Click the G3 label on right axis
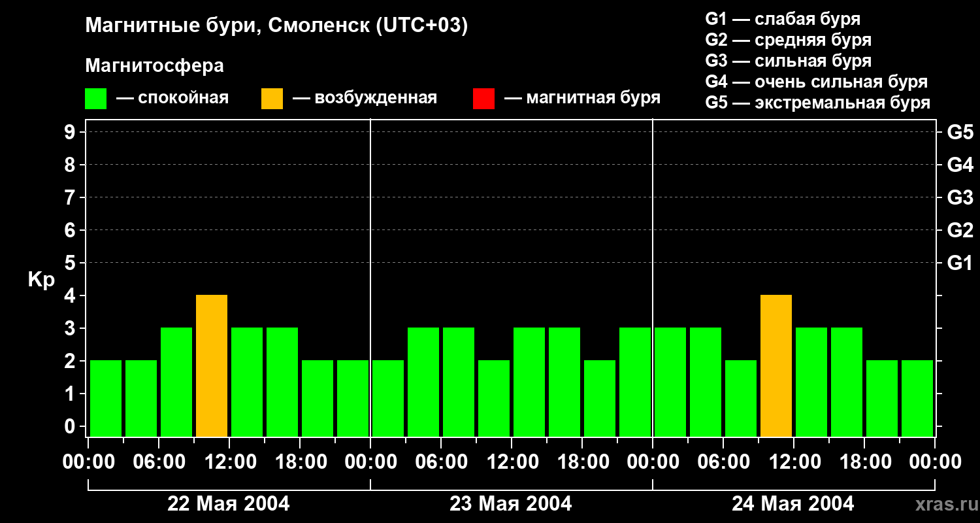 [960, 197]
